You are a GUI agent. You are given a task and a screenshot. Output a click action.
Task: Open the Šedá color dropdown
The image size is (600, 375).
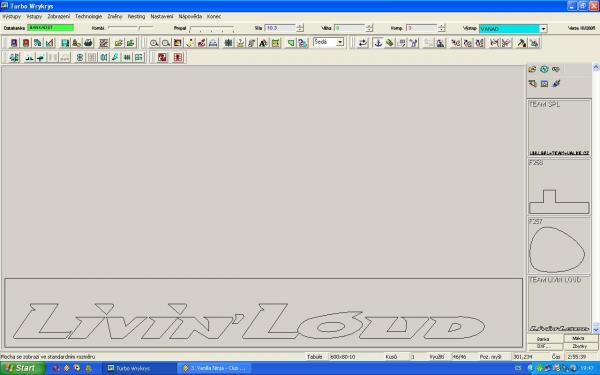tap(340, 42)
